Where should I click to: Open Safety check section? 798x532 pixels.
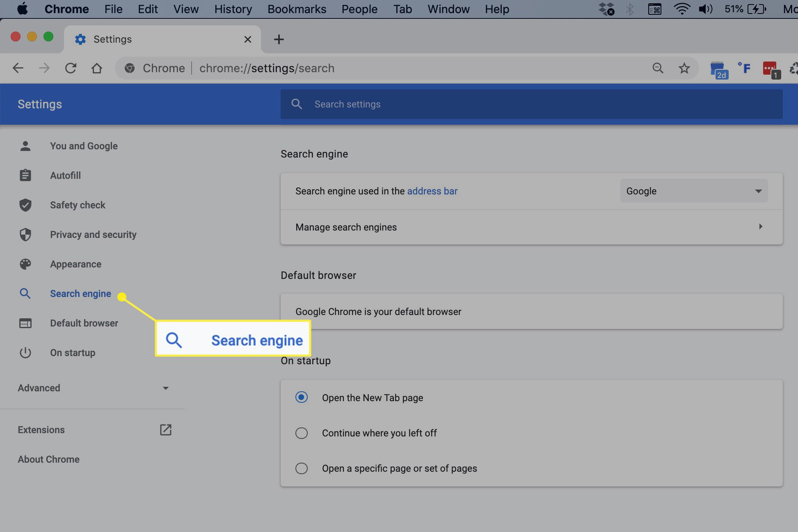[x=78, y=205]
